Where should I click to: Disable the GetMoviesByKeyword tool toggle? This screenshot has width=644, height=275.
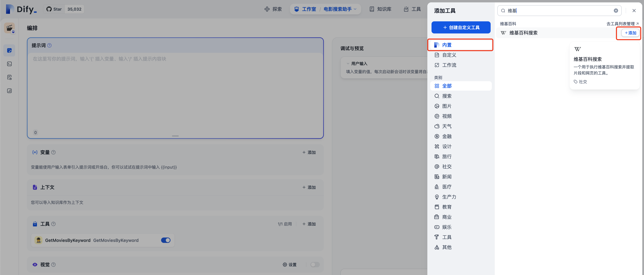click(x=165, y=240)
